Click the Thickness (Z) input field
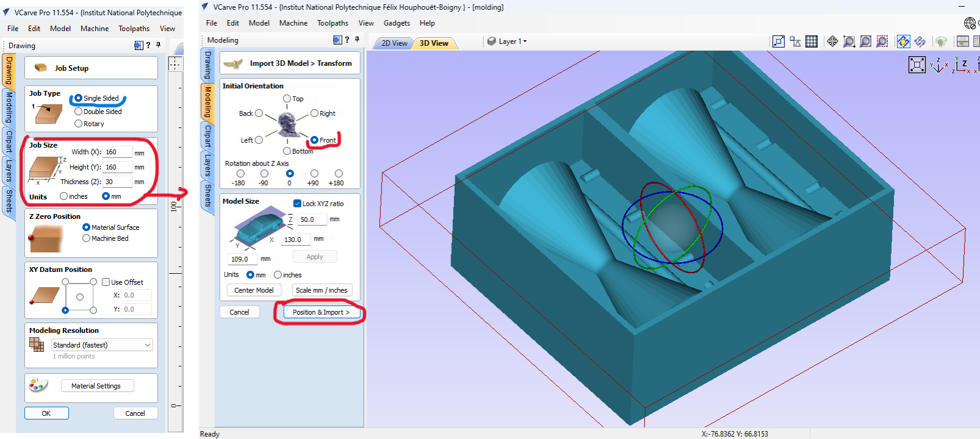Screen dimensions: 980x439 pyautogui.click(x=118, y=182)
